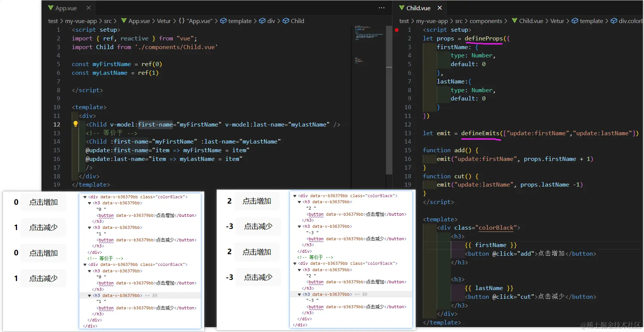Click the 等价于 comment in the right DevTools panel

(315, 257)
